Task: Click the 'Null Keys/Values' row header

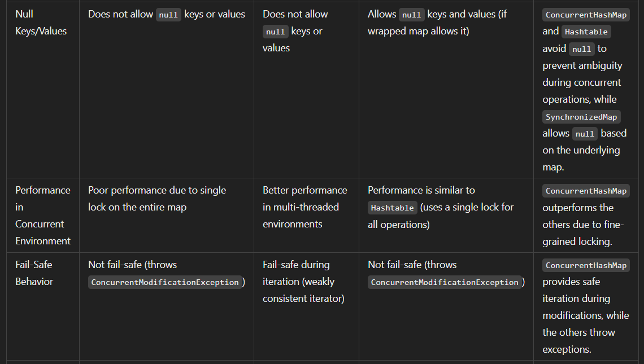Action: point(41,23)
